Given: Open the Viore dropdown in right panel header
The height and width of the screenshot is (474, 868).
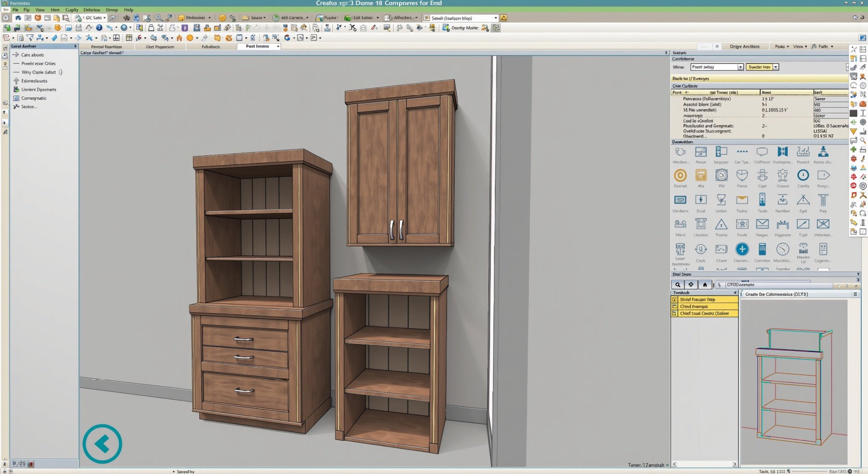Looking at the screenshot, I should tap(800, 46).
